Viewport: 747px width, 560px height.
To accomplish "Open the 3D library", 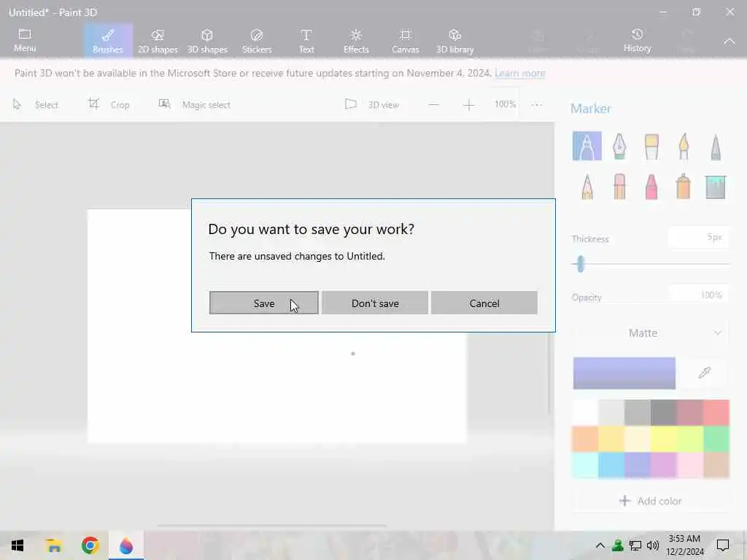I will (455, 41).
